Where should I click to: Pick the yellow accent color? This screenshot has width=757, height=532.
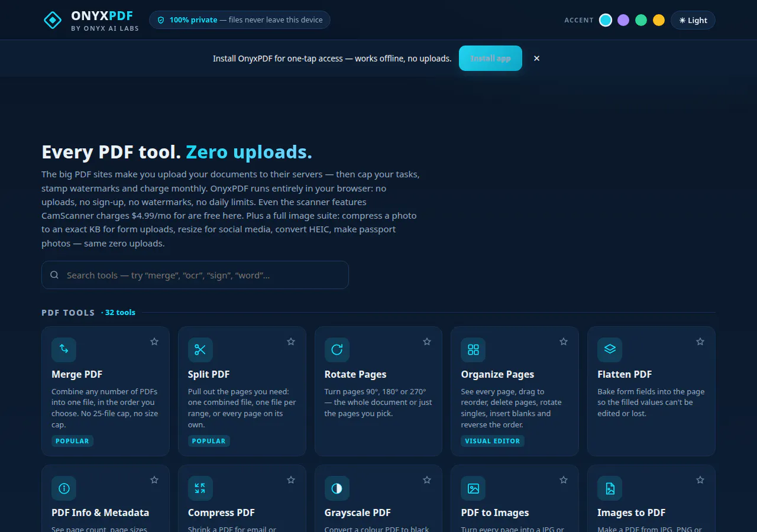[x=659, y=20]
